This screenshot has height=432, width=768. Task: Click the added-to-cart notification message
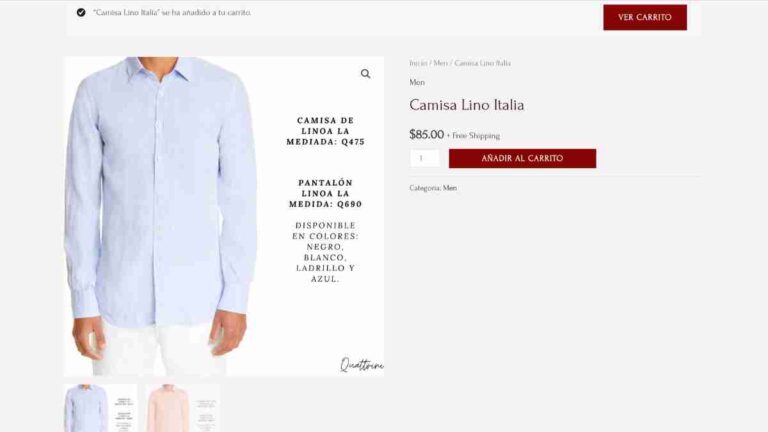(x=172, y=13)
